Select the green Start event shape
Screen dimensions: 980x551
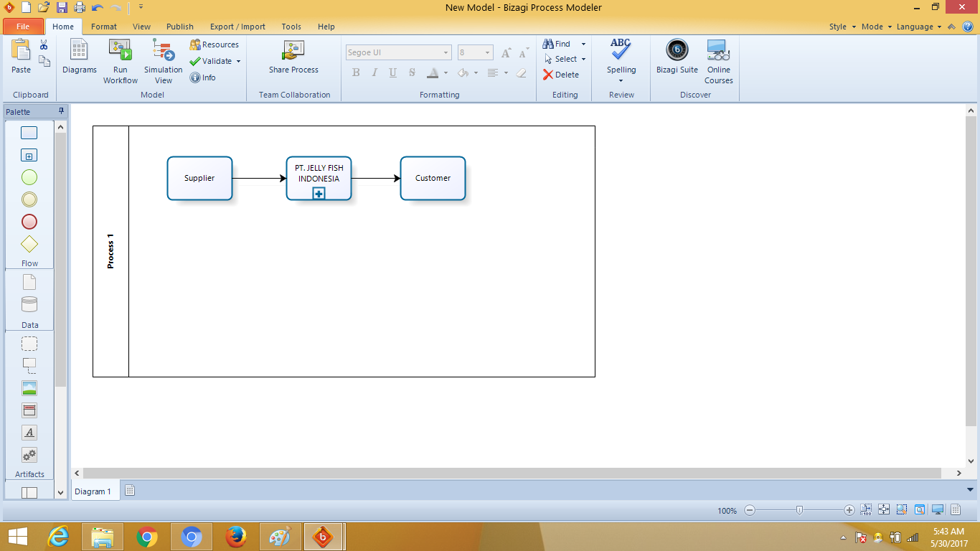(29, 176)
